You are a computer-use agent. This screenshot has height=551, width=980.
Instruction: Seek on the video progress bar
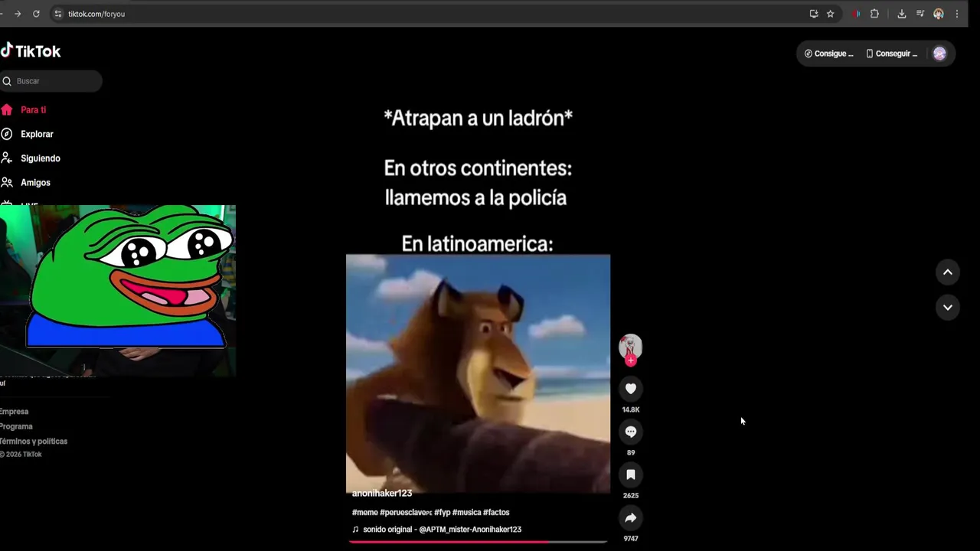click(x=478, y=542)
